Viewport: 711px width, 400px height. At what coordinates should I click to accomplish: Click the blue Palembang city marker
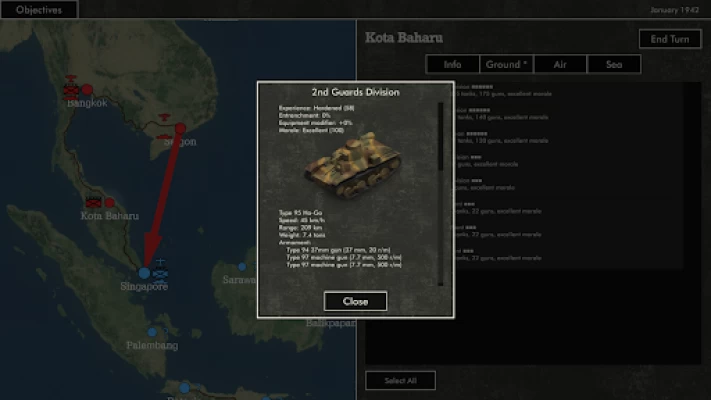152,332
